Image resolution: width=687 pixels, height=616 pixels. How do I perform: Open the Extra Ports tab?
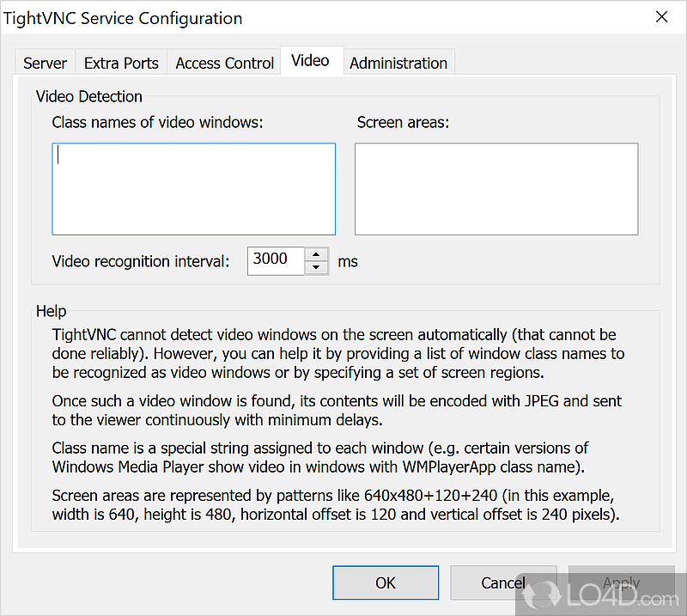click(x=121, y=63)
